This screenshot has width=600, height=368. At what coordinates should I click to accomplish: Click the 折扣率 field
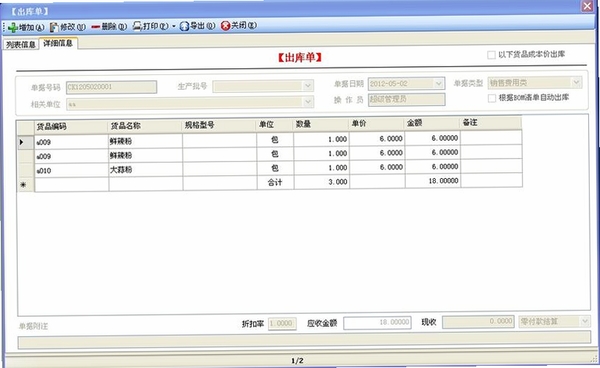pyautogui.click(x=282, y=323)
